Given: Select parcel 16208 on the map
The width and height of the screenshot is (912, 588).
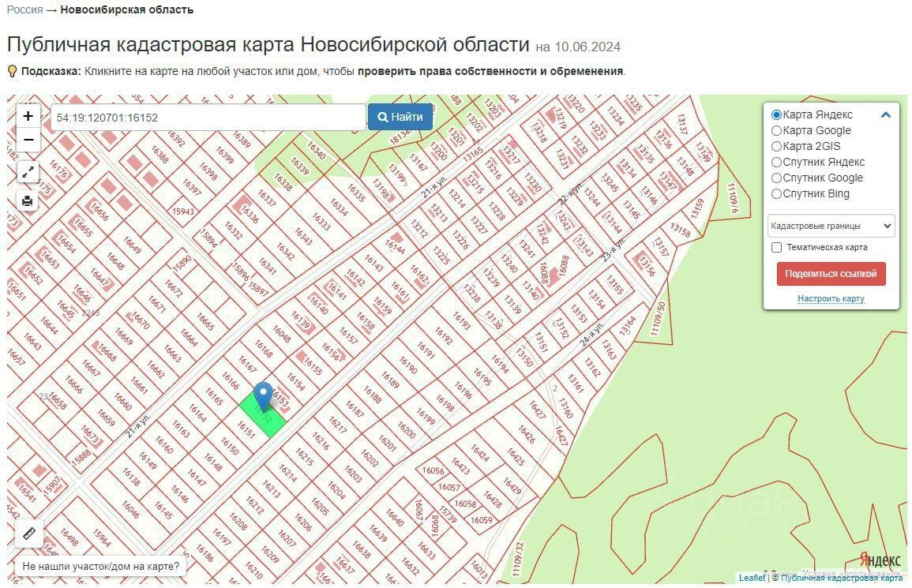Looking at the screenshot, I should coord(238,522).
